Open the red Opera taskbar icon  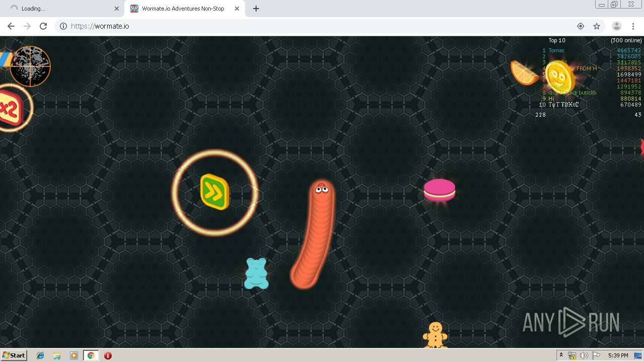point(108,355)
